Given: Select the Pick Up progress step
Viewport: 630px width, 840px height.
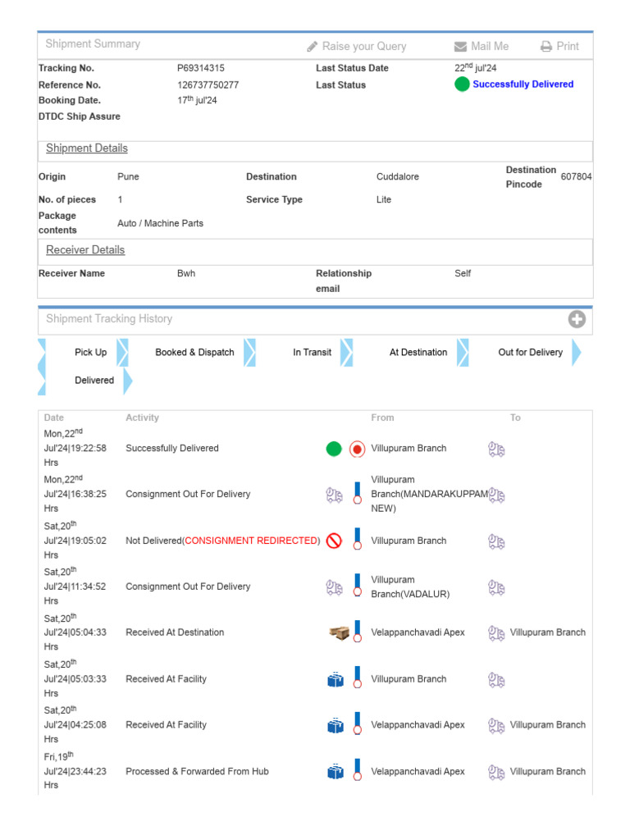Looking at the screenshot, I should [x=90, y=353].
